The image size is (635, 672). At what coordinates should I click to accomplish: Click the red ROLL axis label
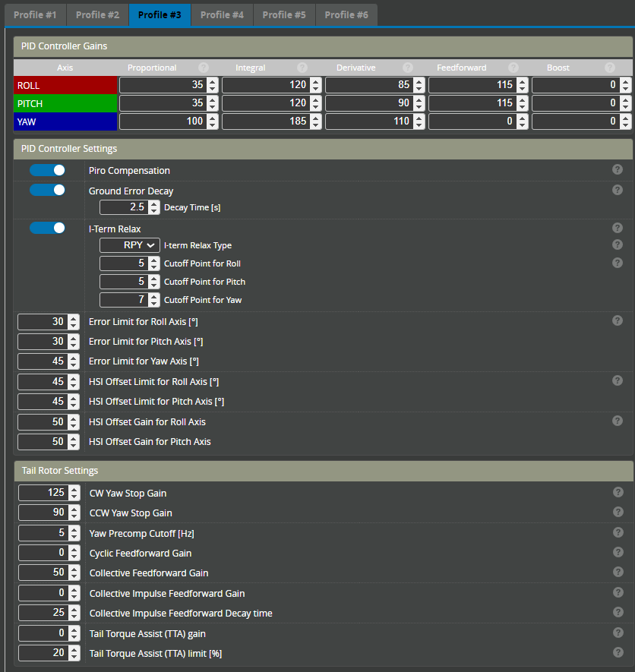65,85
